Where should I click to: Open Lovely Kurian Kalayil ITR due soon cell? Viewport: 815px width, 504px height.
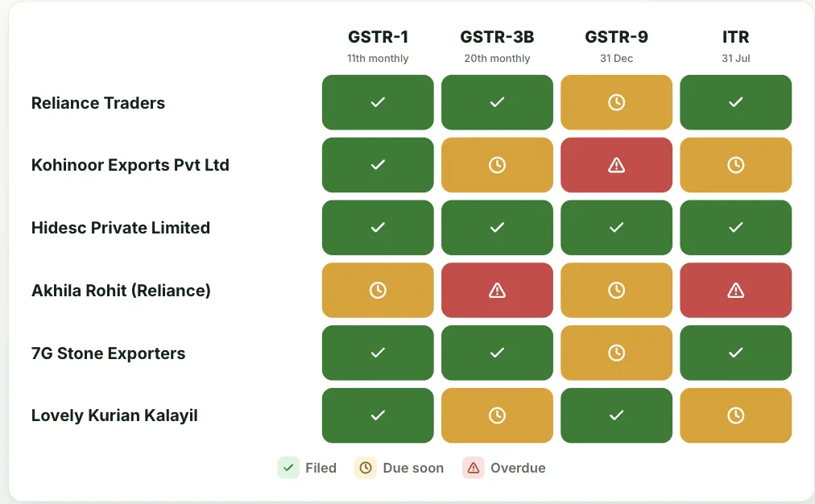[735, 415]
